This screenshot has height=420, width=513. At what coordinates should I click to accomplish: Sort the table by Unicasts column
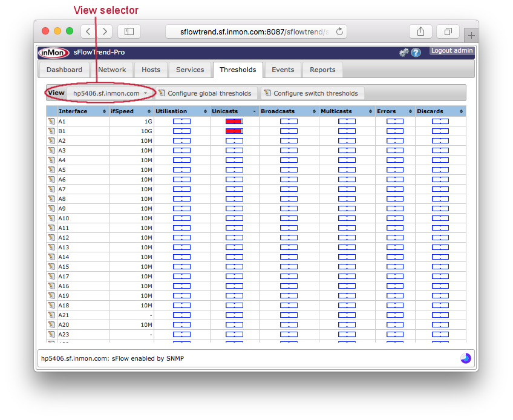pyautogui.click(x=234, y=111)
